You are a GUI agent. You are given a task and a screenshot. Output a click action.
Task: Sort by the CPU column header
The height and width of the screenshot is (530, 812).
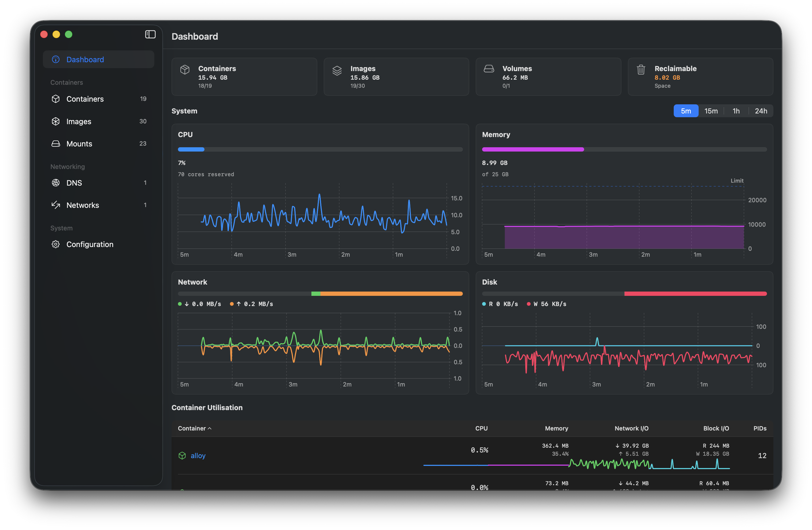tap(481, 428)
